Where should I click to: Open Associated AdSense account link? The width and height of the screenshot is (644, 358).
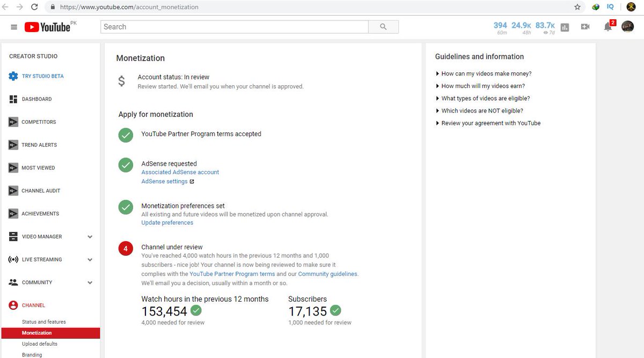pos(180,173)
